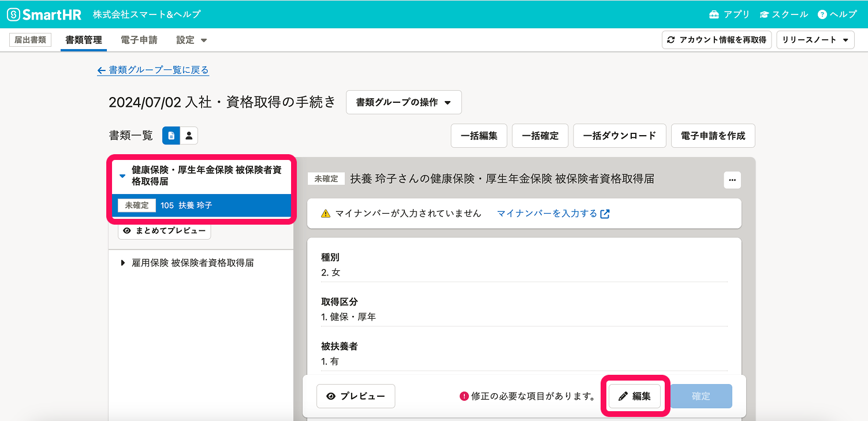Viewport: 868px width, 421px height.
Task: Click アカウント情報を再取得 button
Action: point(716,40)
